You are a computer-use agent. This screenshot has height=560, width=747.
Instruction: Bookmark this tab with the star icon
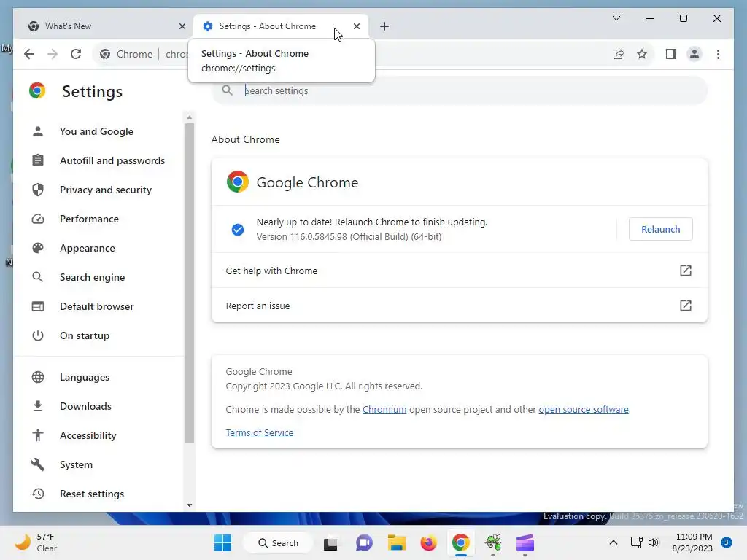tap(642, 54)
